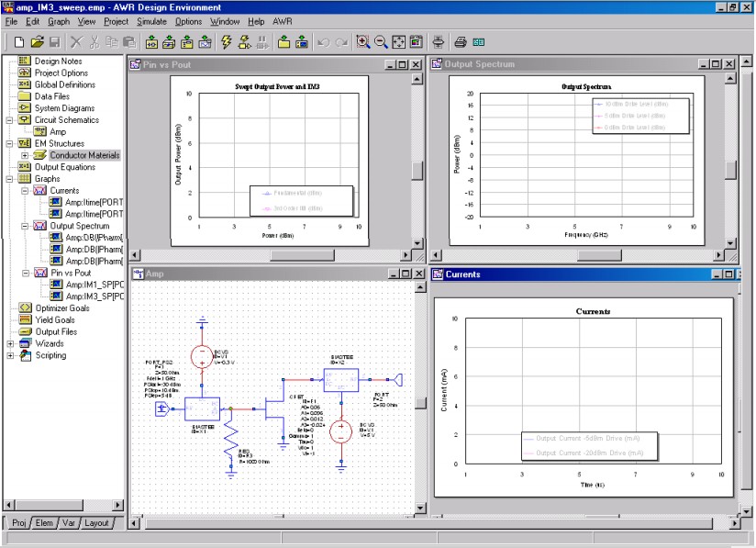Screen dimensions: 756x548
Task: Click the Open Project folder icon
Action: point(38,42)
